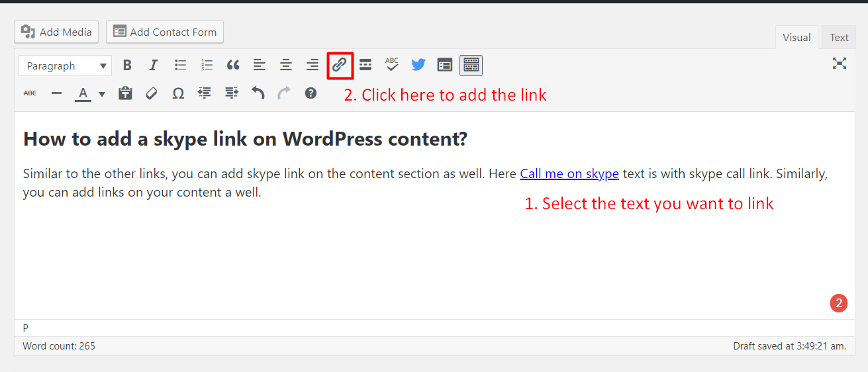
Task: Decrease the paragraph indent
Action: (205, 93)
